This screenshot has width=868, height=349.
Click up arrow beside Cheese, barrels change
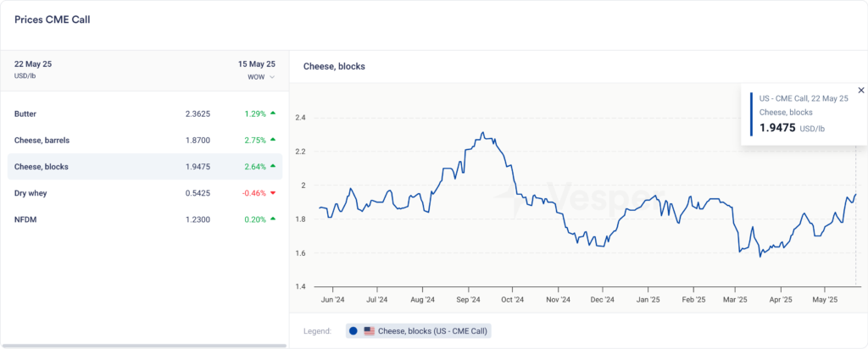[273, 140]
